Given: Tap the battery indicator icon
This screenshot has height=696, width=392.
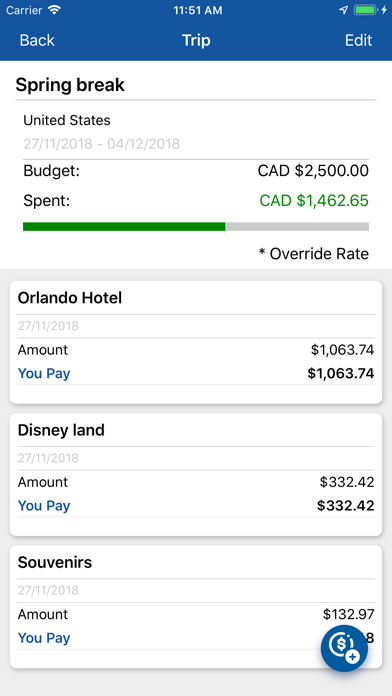Looking at the screenshot, I should (365, 10).
